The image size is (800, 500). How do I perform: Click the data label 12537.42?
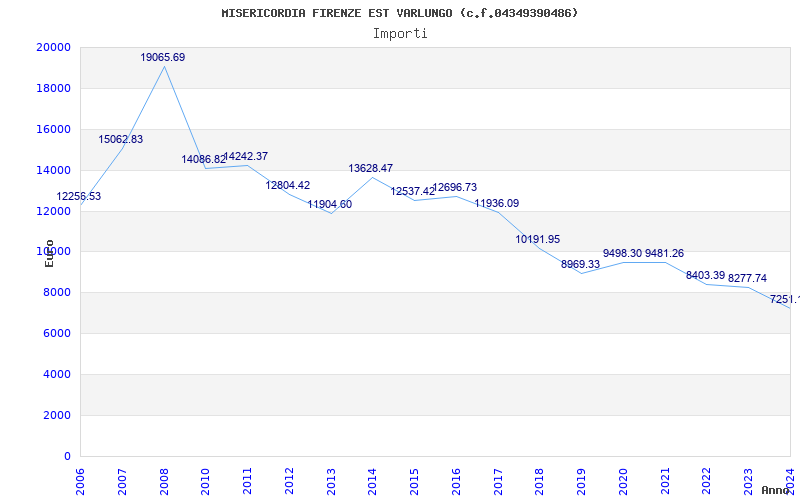click(413, 191)
